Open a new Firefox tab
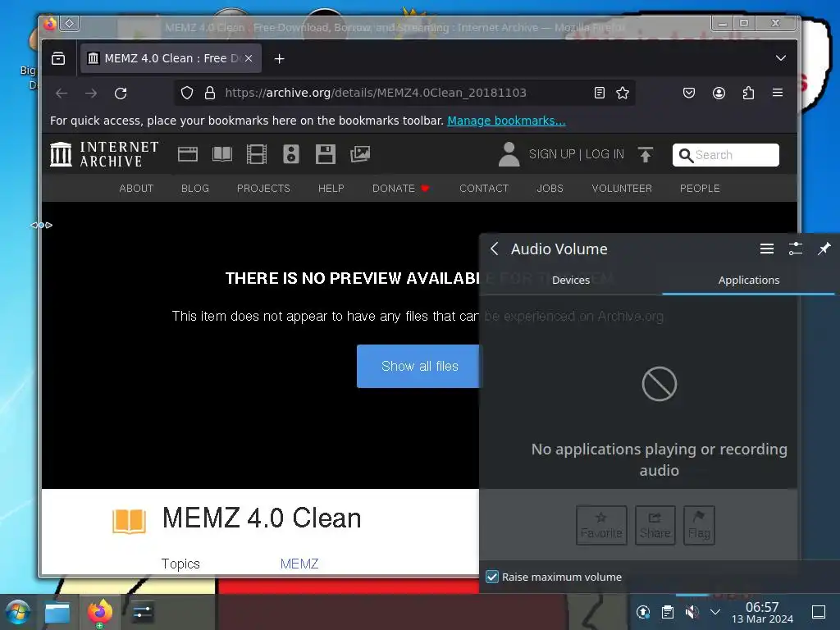This screenshot has width=840, height=630. coord(279,59)
